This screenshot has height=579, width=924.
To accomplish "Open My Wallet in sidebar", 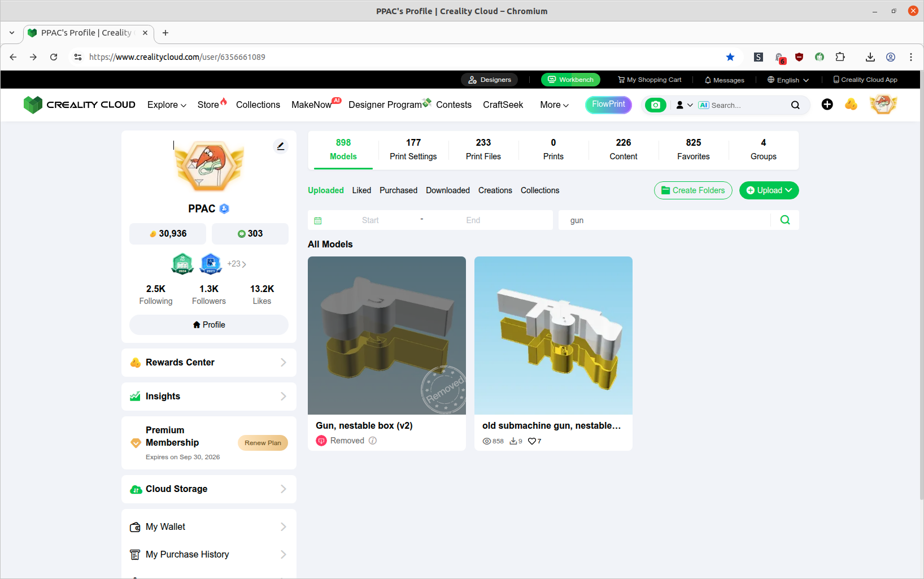I will [209, 527].
